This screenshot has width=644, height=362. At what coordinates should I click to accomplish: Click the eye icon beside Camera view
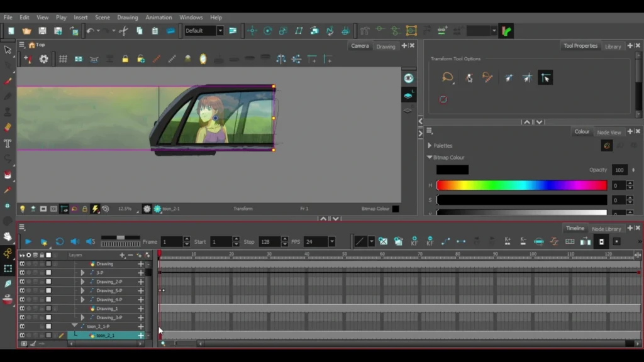[x=408, y=79]
